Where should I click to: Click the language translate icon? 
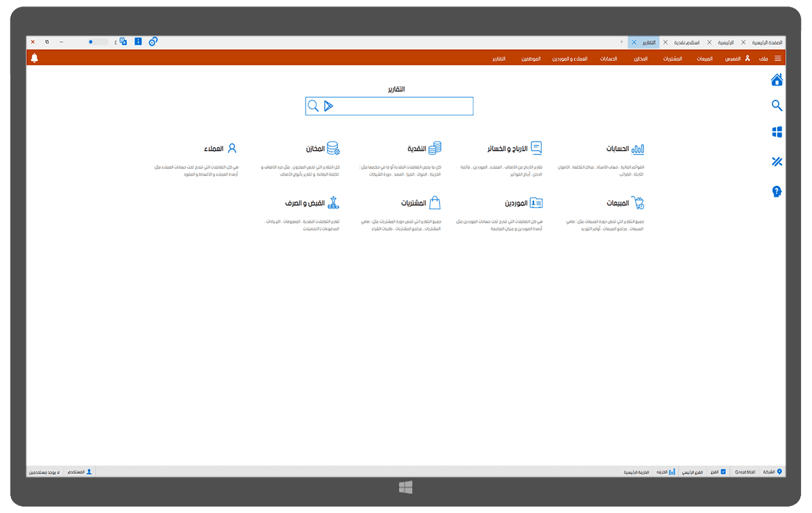[123, 42]
